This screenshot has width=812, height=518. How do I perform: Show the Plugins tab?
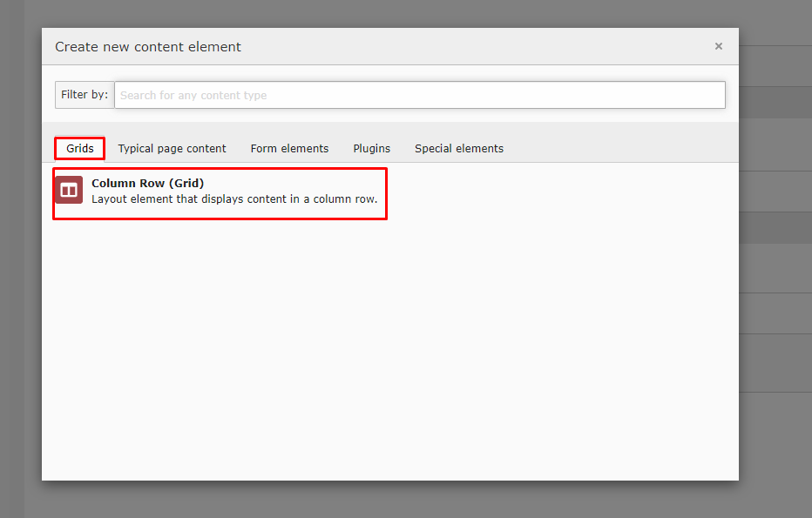point(371,149)
